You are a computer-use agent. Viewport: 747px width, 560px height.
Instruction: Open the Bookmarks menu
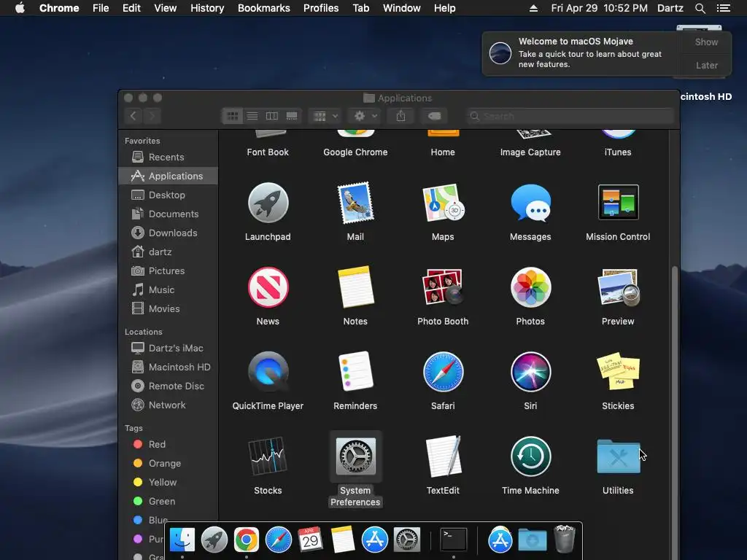tap(264, 8)
